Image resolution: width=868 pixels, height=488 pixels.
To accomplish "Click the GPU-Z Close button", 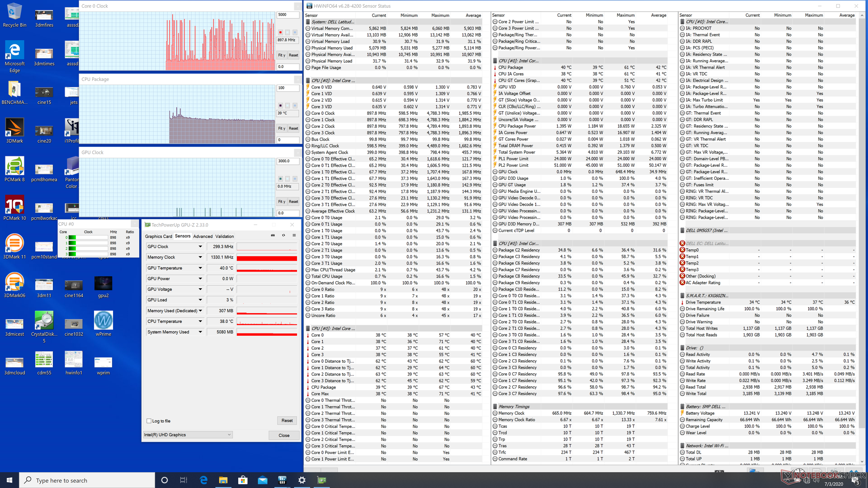I will pos(284,436).
